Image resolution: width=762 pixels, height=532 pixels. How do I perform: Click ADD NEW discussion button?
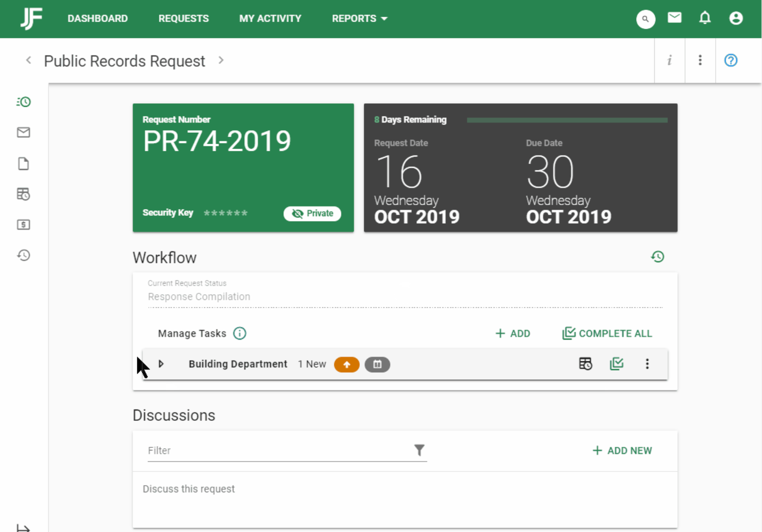(x=622, y=450)
